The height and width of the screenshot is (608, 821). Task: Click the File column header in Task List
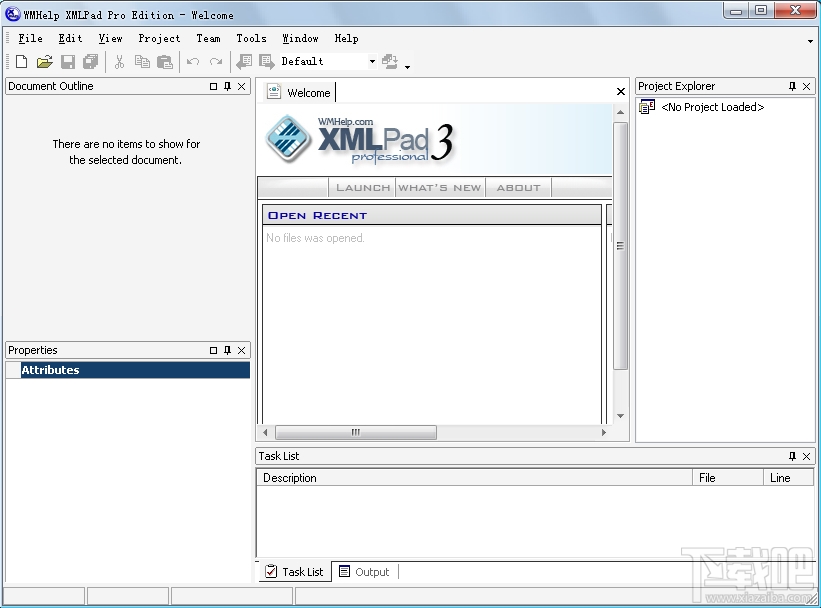tap(727, 478)
